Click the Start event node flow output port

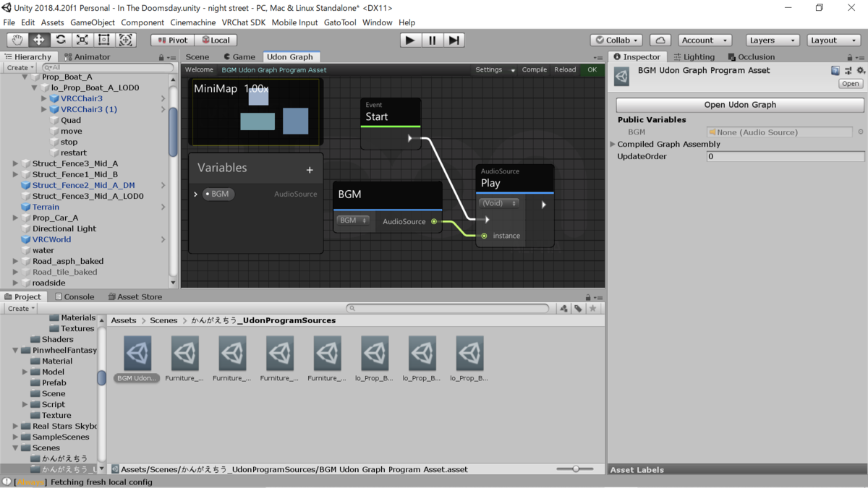[x=410, y=138]
